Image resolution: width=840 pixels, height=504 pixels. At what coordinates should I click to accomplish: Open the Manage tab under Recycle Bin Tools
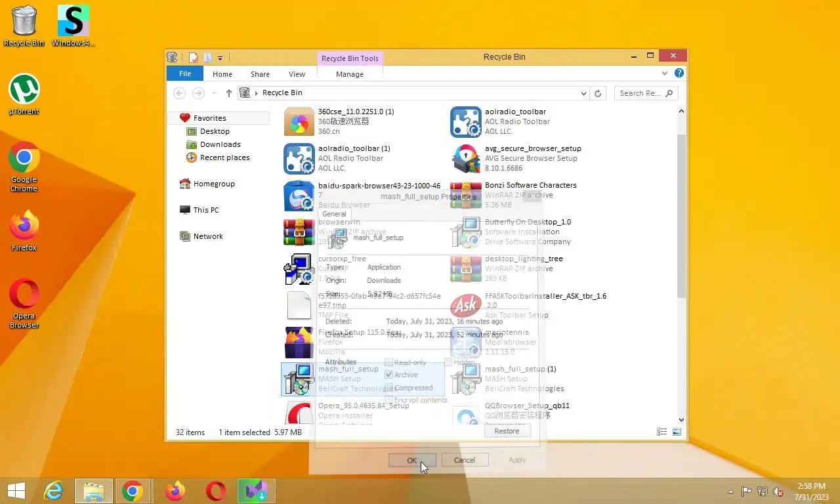[350, 74]
